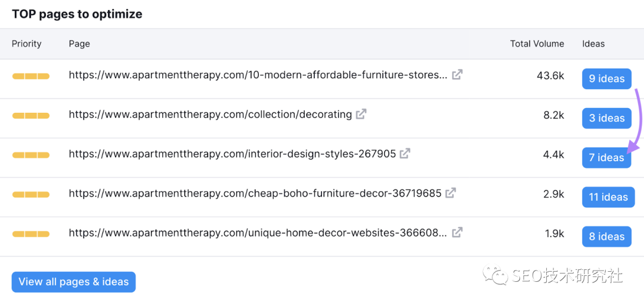Open external link icon for interior-design-styles page
The width and height of the screenshot is (644, 304).
[x=405, y=154]
